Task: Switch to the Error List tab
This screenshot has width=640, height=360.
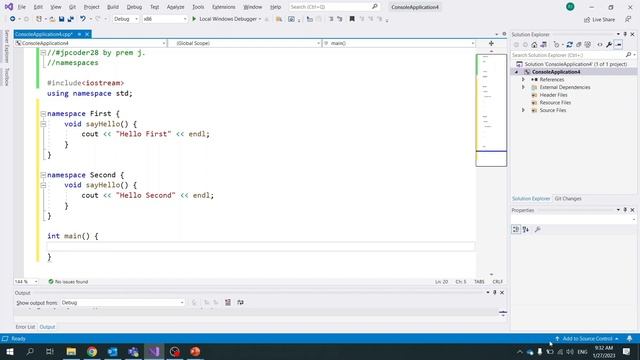Action: pyautogui.click(x=25, y=327)
